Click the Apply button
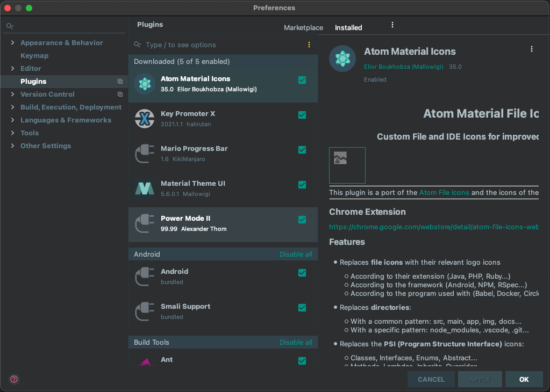The image size is (550, 392). tap(480, 380)
